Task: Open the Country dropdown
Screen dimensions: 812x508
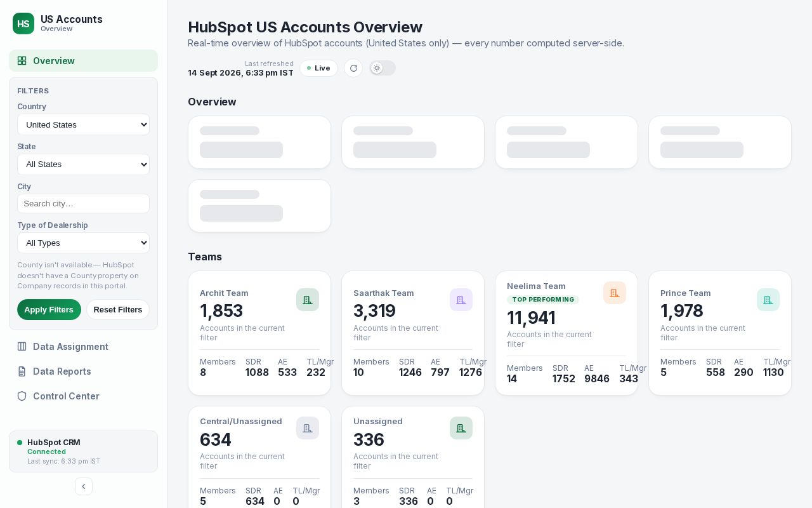Action: tap(83, 124)
